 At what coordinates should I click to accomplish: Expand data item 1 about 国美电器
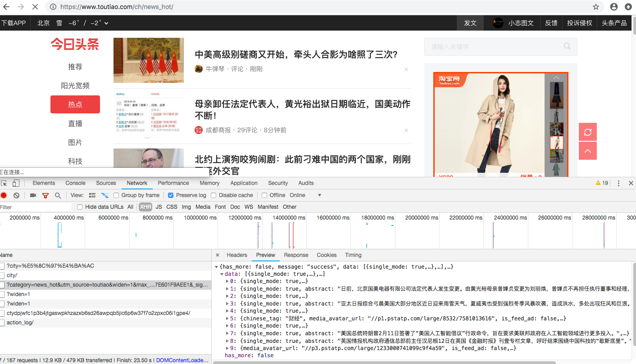(227, 289)
